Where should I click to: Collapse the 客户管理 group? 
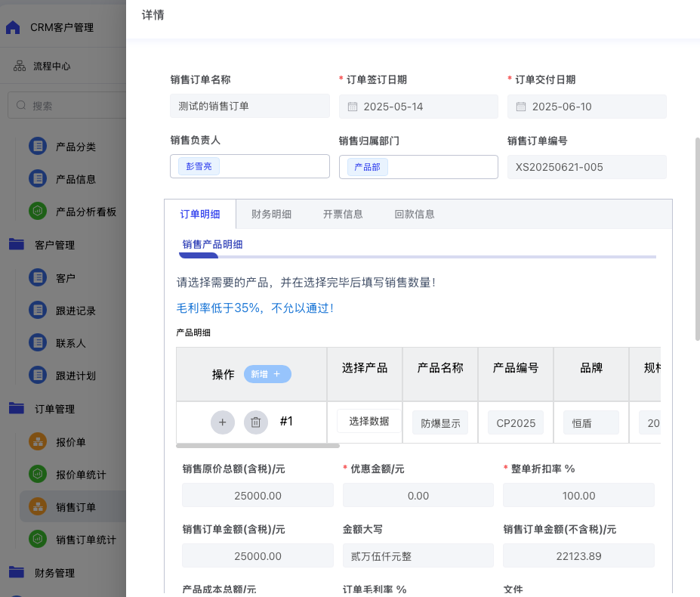[55, 245]
